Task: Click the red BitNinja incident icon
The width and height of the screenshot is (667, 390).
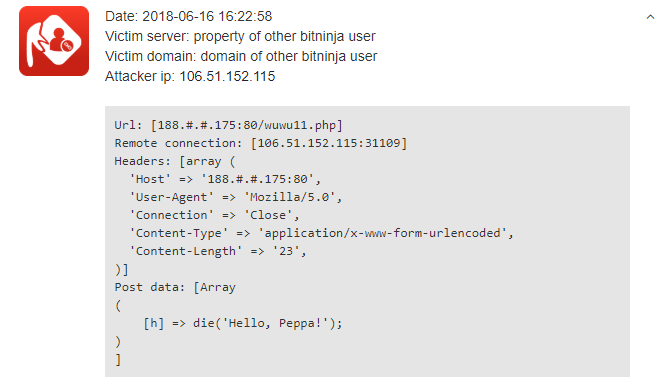Action: pyautogui.click(x=54, y=41)
